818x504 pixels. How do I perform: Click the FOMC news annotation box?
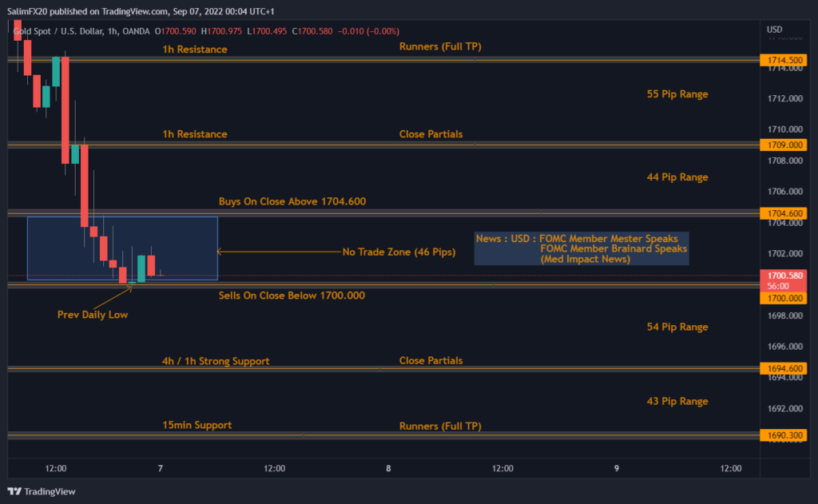tap(581, 248)
